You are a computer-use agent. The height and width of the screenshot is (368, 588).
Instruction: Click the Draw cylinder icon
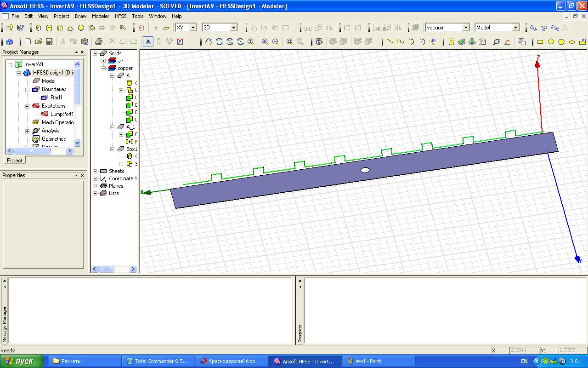point(49,28)
